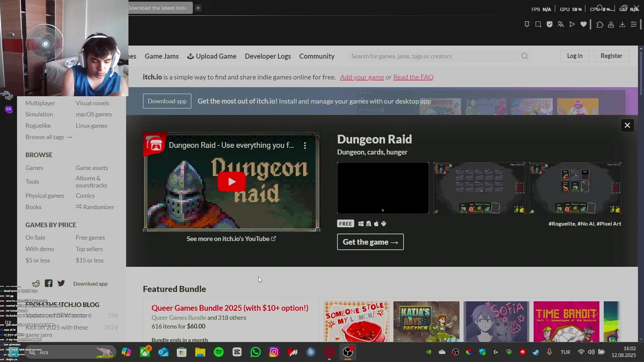Click the 'Get the game' button
The height and width of the screenshot is (362, 644).
tap(370, 242)
